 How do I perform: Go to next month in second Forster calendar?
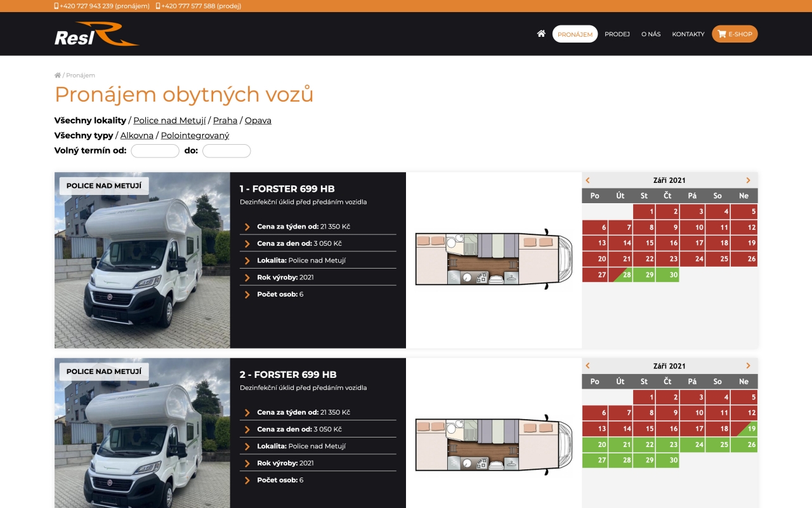748,366
